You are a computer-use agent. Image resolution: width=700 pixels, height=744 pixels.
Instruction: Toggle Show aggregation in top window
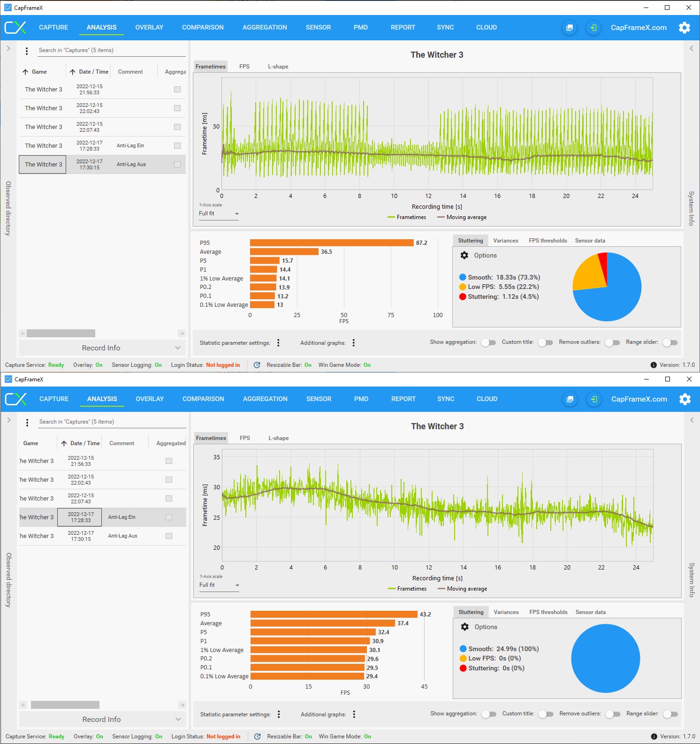pos(488,342)
